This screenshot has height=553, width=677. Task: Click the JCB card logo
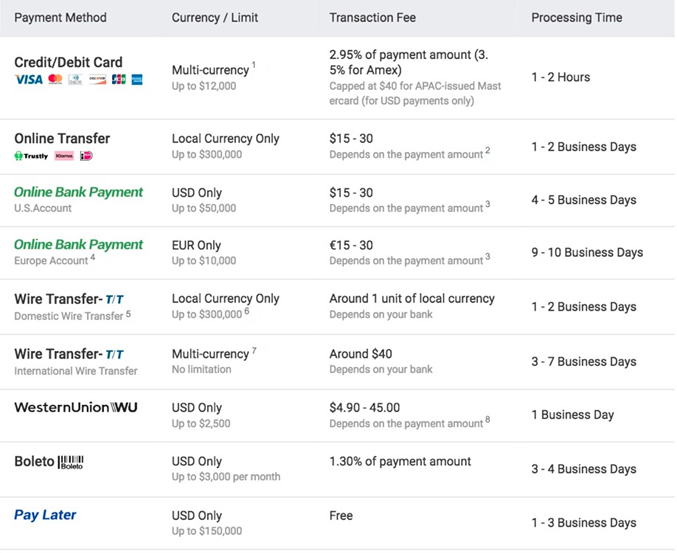(118, 80)
